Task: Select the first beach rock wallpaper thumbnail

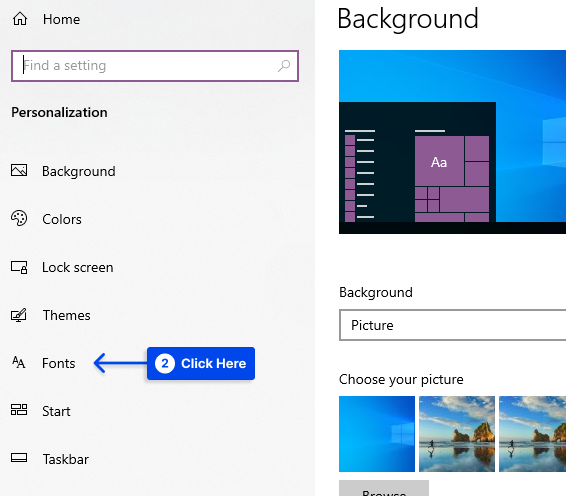Action: 457,434
